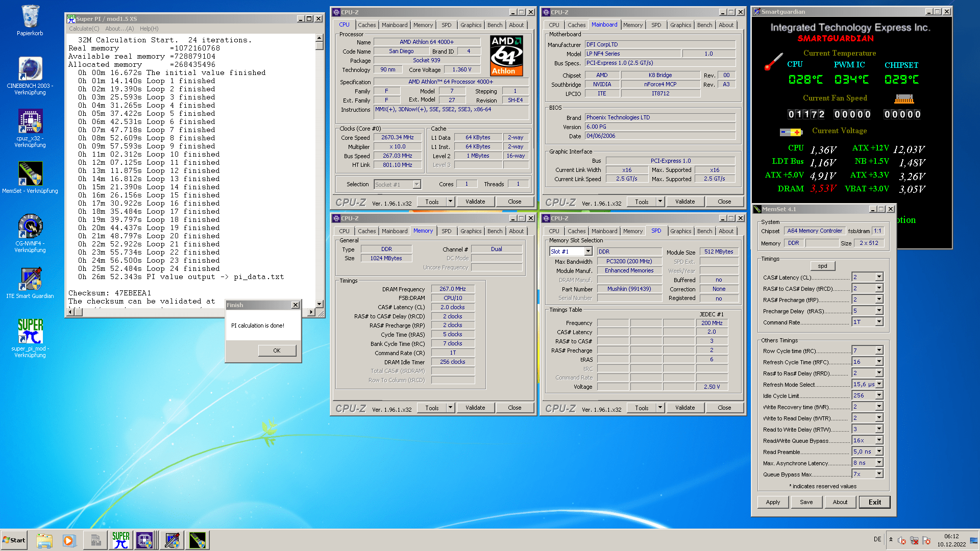The image size is (980, 551).
Task: Click the Super PI taskbar icon
Action: tap(121, 540)
